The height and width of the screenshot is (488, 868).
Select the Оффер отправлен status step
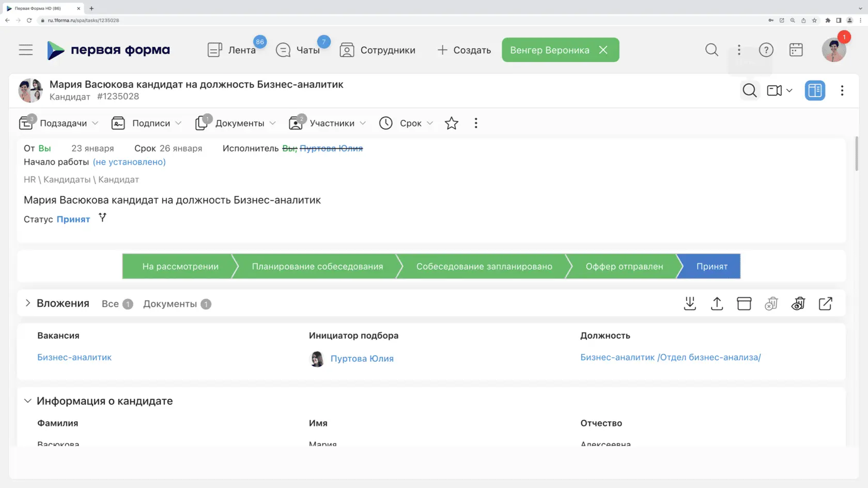point(624,266)
